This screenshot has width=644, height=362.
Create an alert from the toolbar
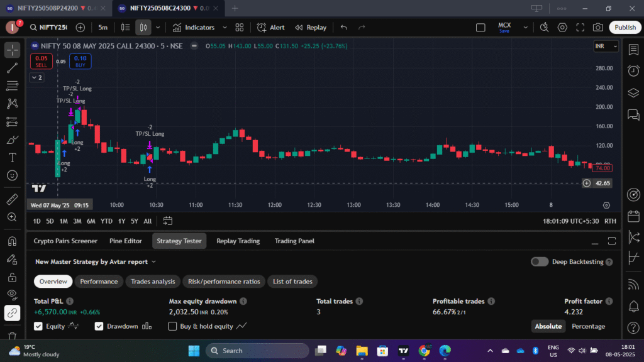270,28
